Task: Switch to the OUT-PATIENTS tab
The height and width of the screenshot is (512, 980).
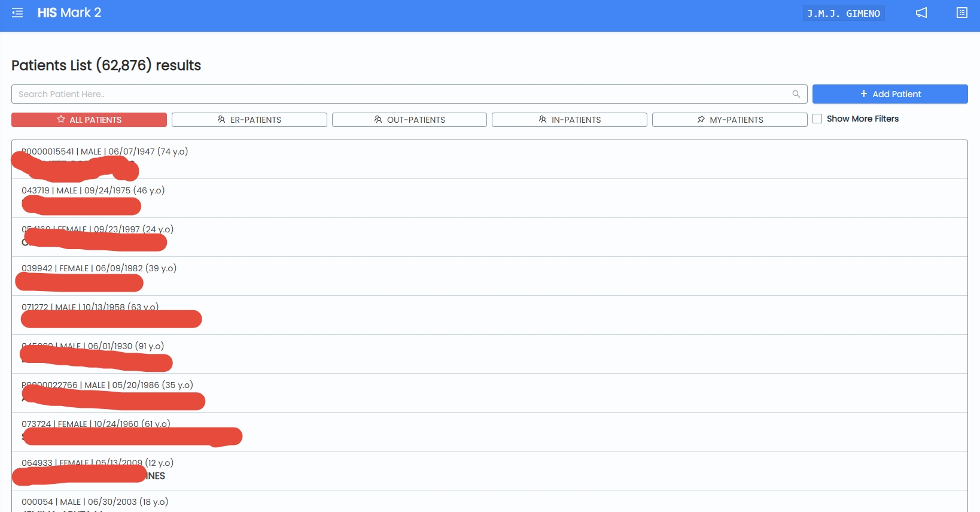Action: 409,120
